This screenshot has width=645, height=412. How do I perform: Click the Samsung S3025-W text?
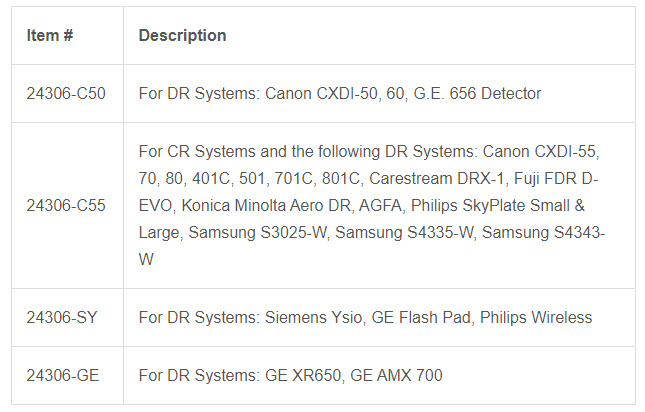coord(258,233)
